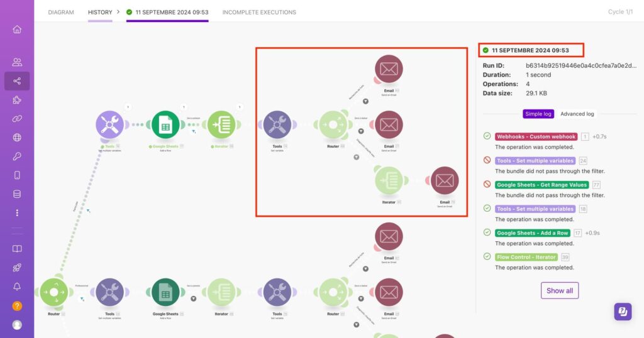This screenshot has height=338, width=644.
Task: Switch to the DIAGRAM tab
Action: tap(61, 13)
